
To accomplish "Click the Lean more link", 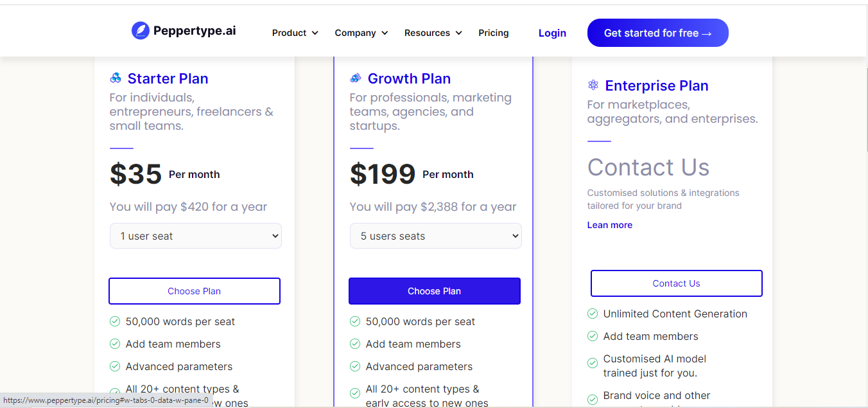I will coord(609,225).
